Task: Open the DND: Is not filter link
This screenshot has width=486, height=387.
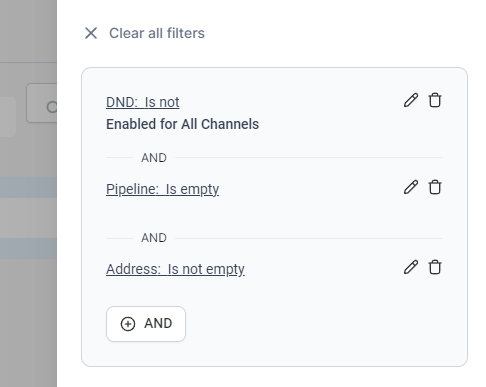Action: click(x=143, y=102)
